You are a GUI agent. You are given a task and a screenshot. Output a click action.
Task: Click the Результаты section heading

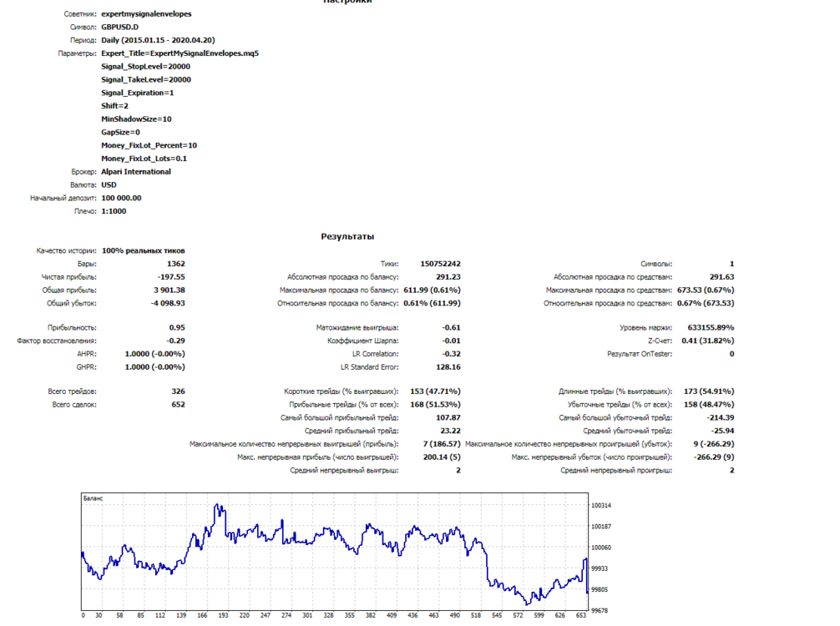pyautogui.click(x=347, y=236)
